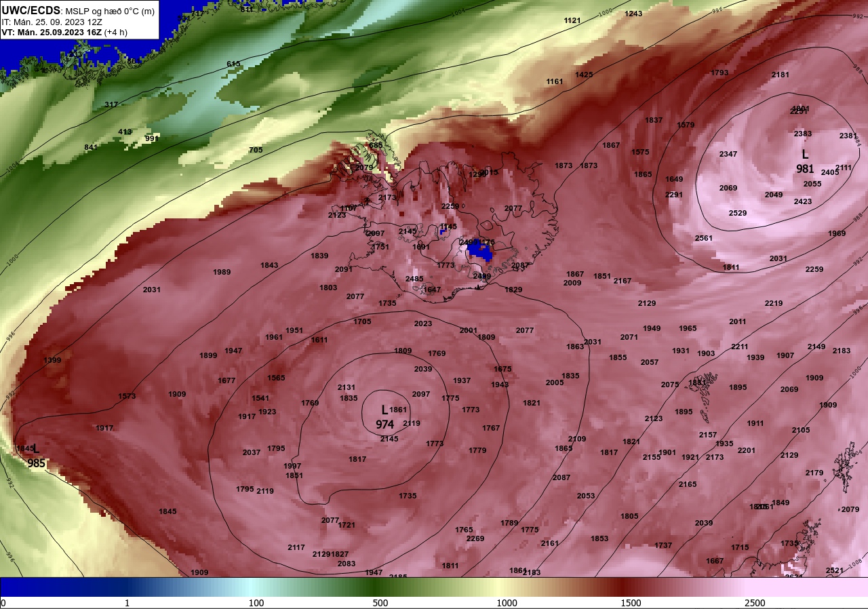
Task: Click the height value 1989
Action: (x=222, y=272)
